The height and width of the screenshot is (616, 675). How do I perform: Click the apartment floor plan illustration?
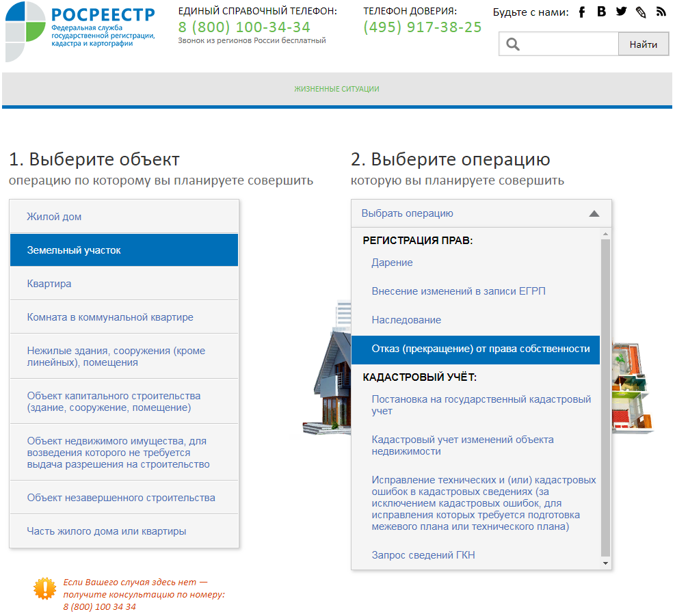click(633, 386)
